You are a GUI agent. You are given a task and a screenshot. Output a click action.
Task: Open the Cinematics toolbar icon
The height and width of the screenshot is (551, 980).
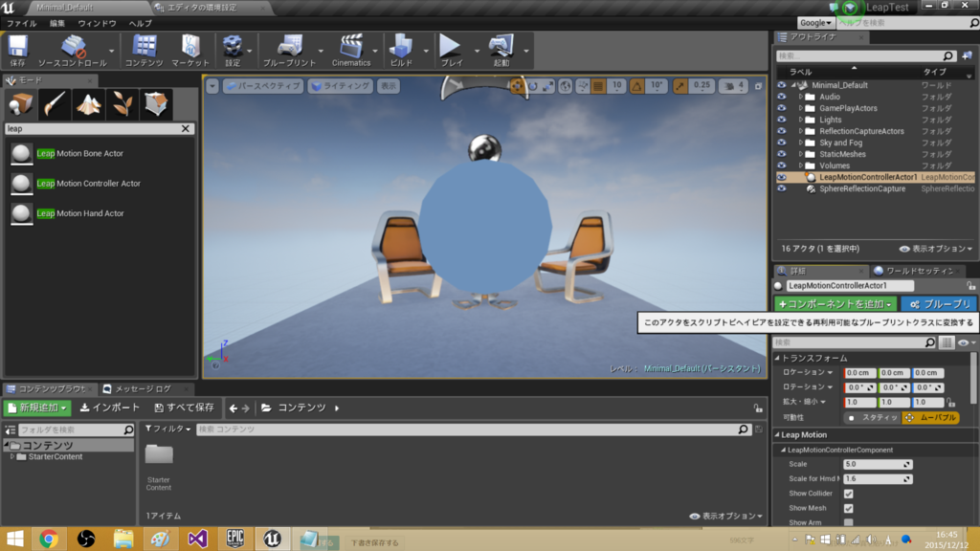pos(351,50)
